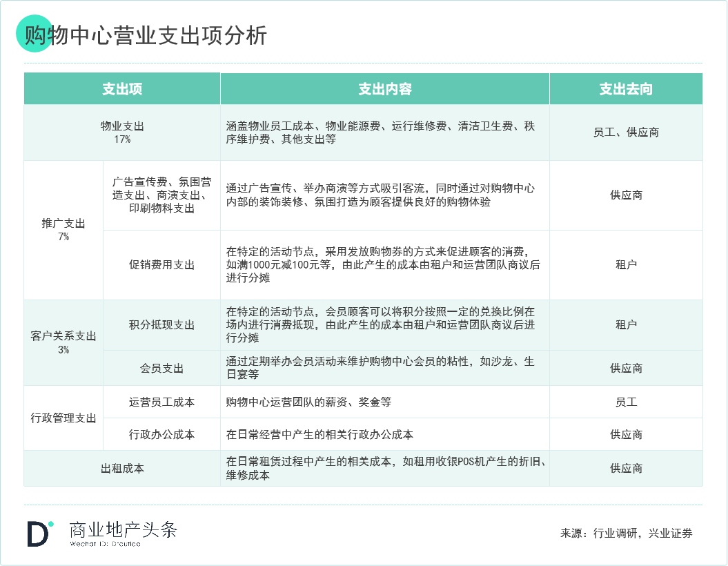Click the 促销费用支出 cell

pos(161,264)
